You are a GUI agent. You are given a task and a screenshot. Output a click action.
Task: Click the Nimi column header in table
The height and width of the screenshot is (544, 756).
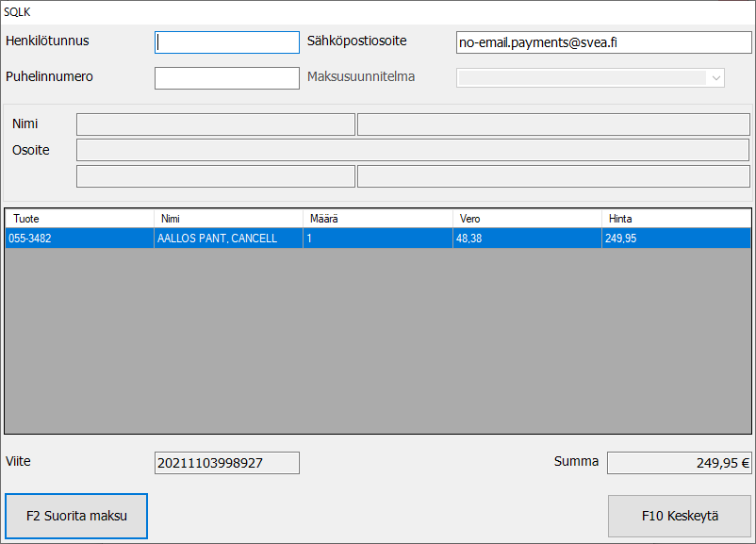228,219
